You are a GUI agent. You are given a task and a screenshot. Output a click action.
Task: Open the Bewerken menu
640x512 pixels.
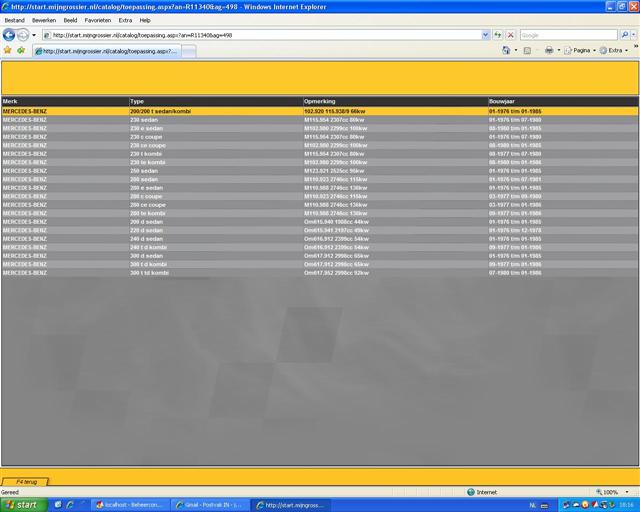pos(44,20)
